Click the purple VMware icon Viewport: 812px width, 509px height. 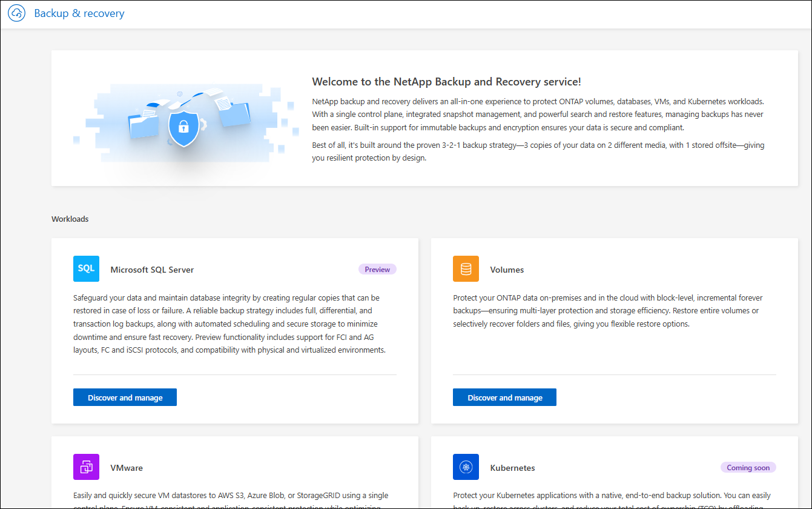tap(86, 467)
